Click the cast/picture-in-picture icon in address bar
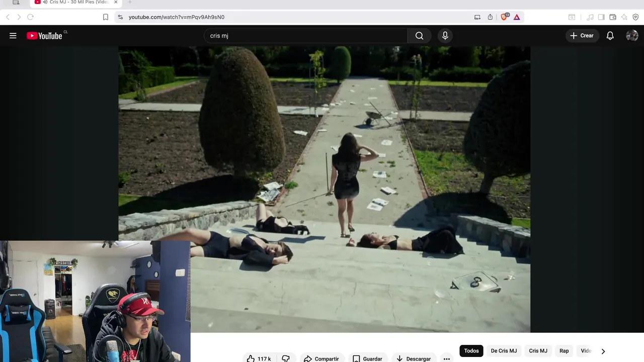Screen dimensions: 644x362 point(477,17)
